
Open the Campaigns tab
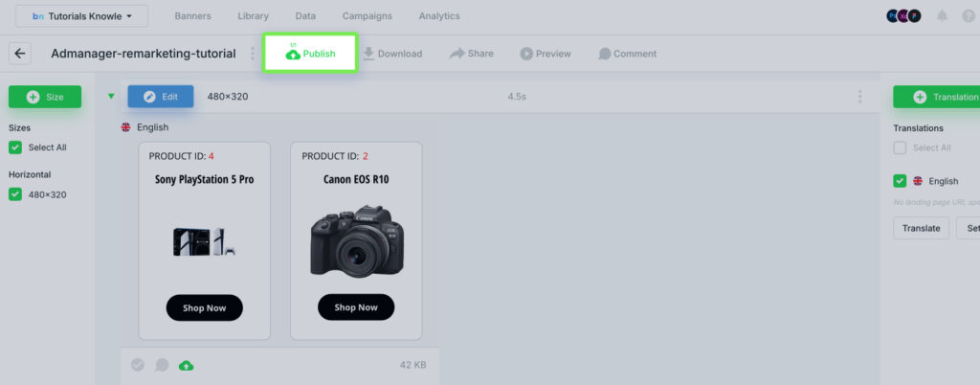click(367, 16)
